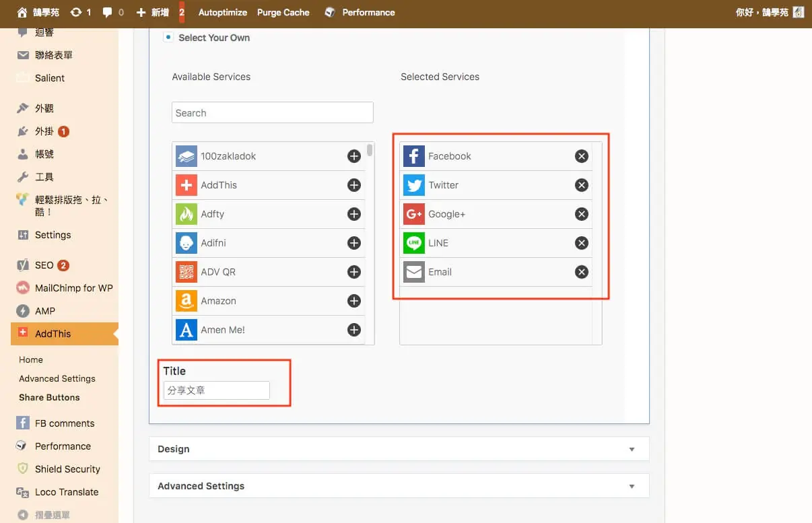Add the Adifni service
This screenshot has width=812, height=523.
354,243
